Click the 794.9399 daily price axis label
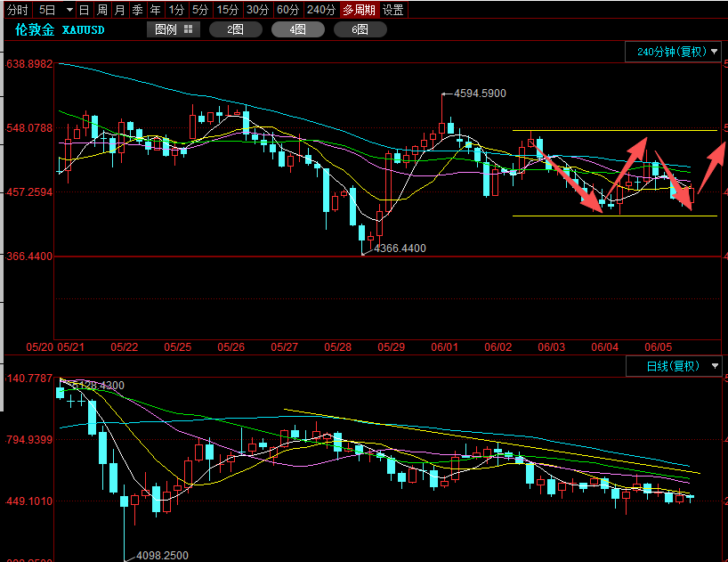The height and width of the screenshot is (562, 728). coord(28,439)
